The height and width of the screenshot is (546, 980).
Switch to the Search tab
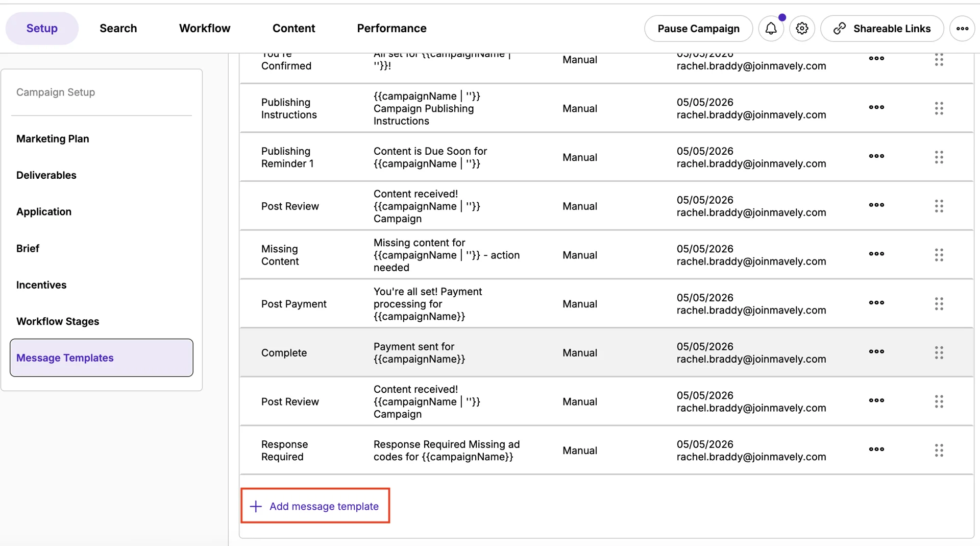coord(118,29)
